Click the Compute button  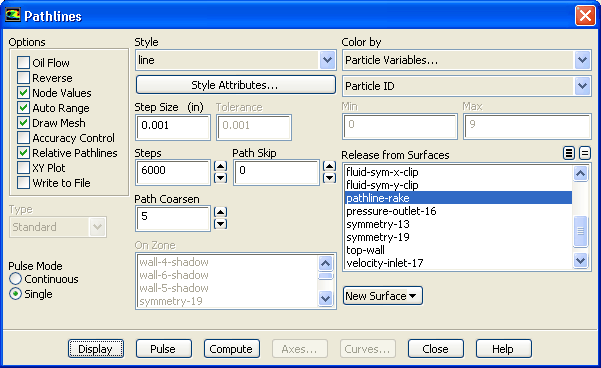coord(232,349)
